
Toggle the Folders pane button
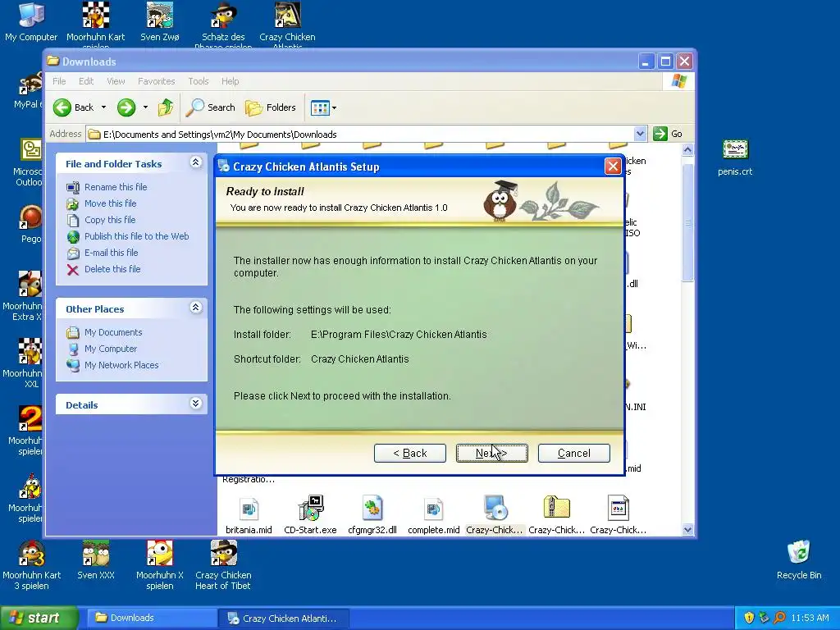271,107
